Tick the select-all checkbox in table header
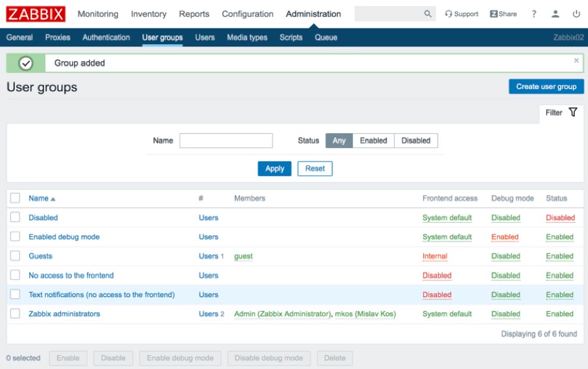 tap(15, 198)
